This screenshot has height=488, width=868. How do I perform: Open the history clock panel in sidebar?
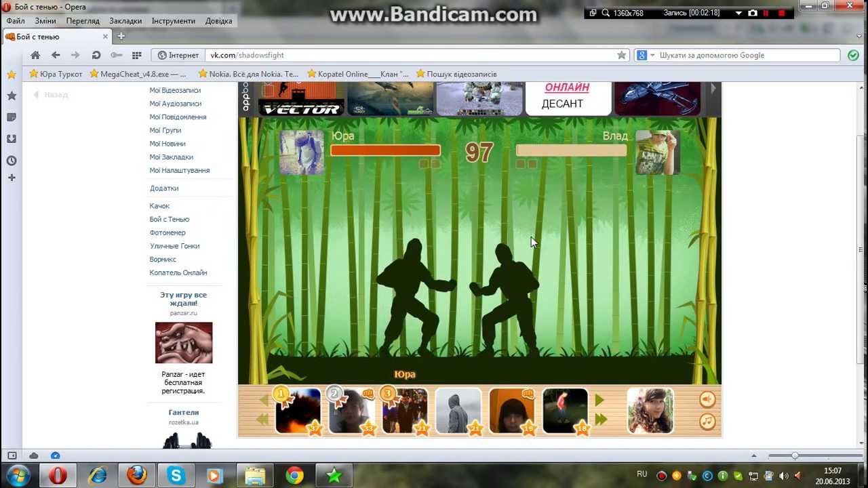tap(12, 161)
